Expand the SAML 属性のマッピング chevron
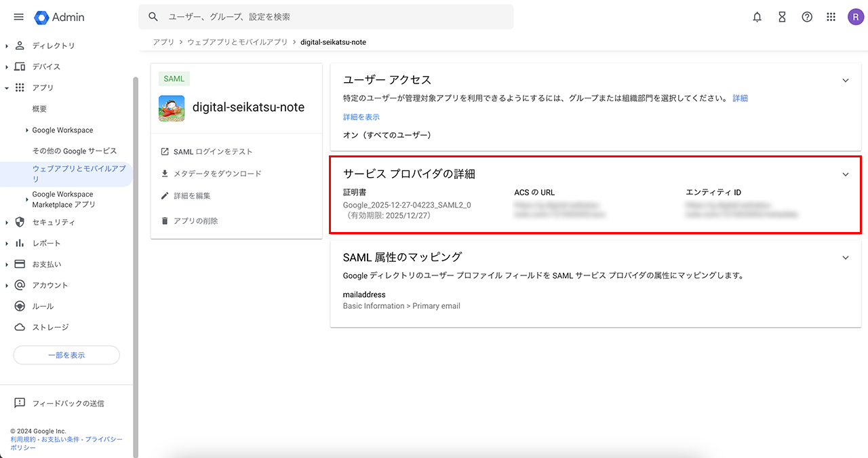Image resolution: width=868 pixels, height=458 pixels. [x=846, y=258]
